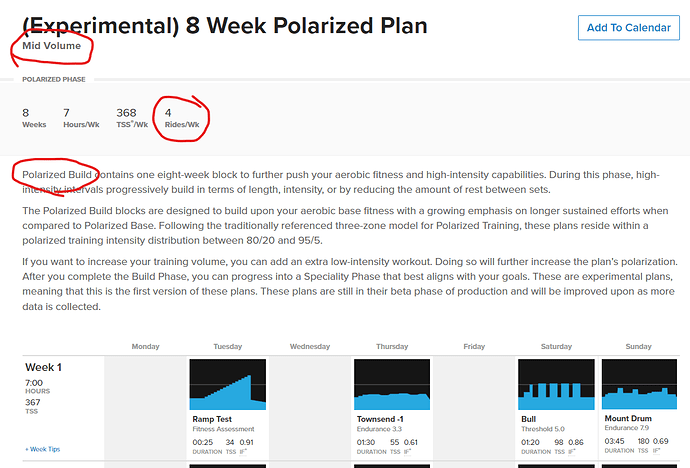Viewport: 690px width, 468px height.
Task: Select the Ramp Test workout title
Action: point(212,419)
